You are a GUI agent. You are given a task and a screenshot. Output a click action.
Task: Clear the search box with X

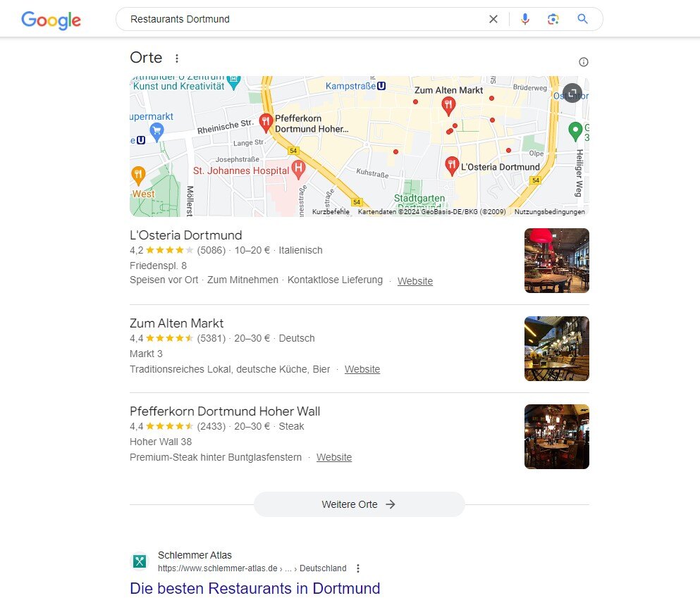click(493, 19)
